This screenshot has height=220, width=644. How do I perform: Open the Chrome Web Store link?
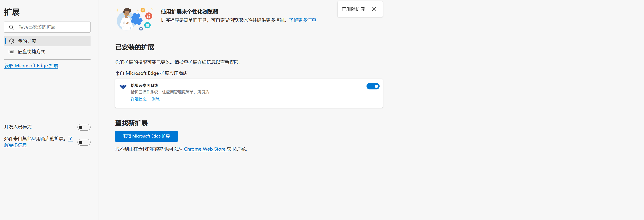[205, 149]
